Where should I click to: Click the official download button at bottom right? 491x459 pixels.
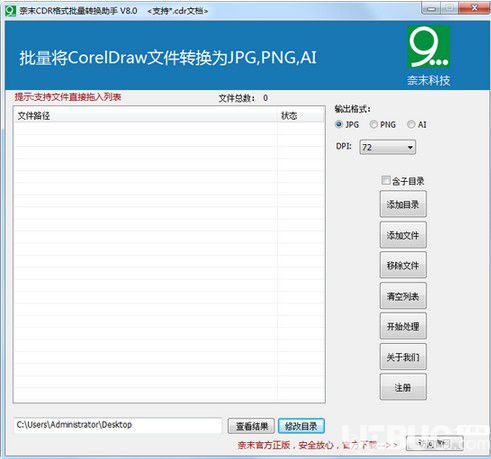pyautogui.click(x=434, y=443)
